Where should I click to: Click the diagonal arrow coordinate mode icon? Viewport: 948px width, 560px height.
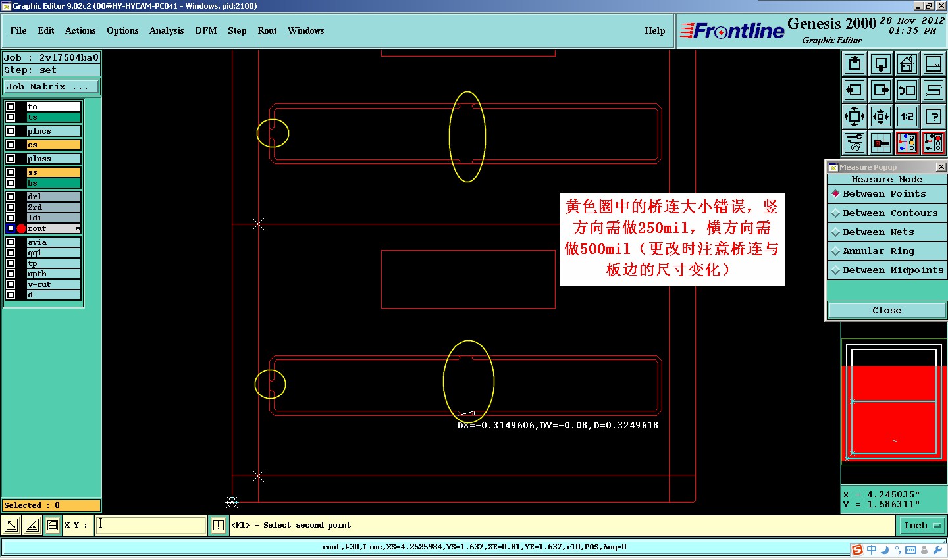point(11,525)
